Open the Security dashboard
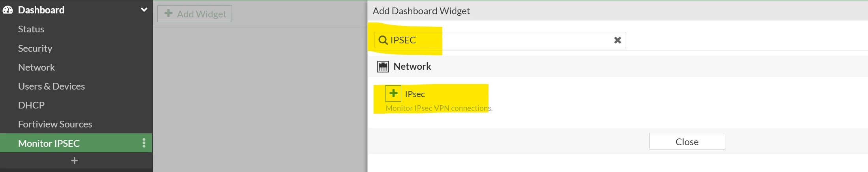 pyautogui.click(x=35, y=48)
